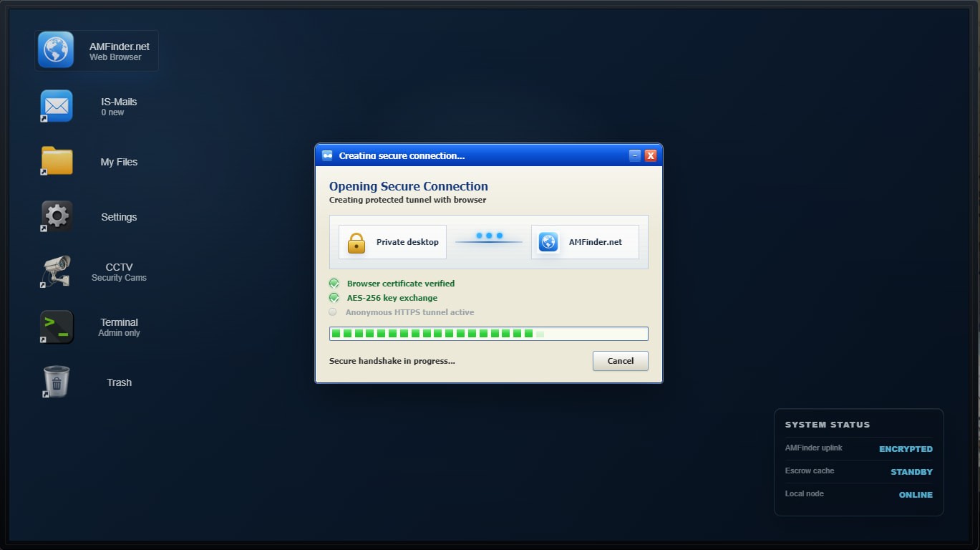Select the Anonymous HTTPS tunnel active indicator

pyautogui.click(x=333, y=312)
